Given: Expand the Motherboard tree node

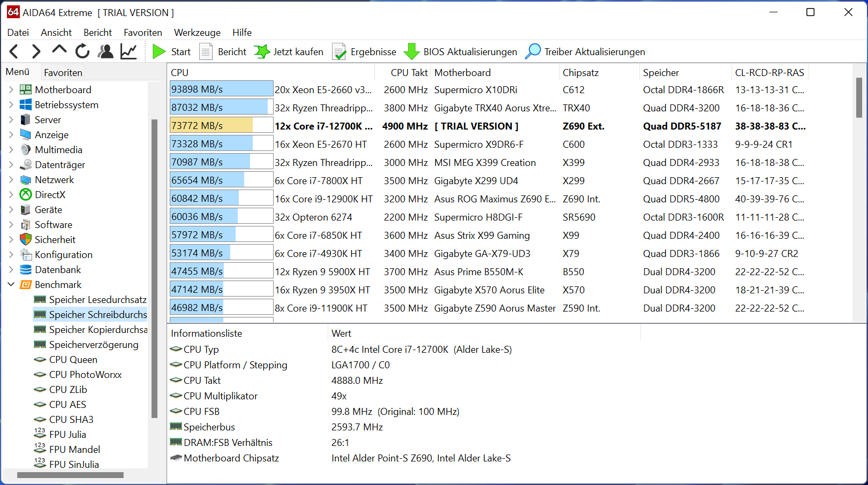Looking at the screenshot, I should coord(10,89).
